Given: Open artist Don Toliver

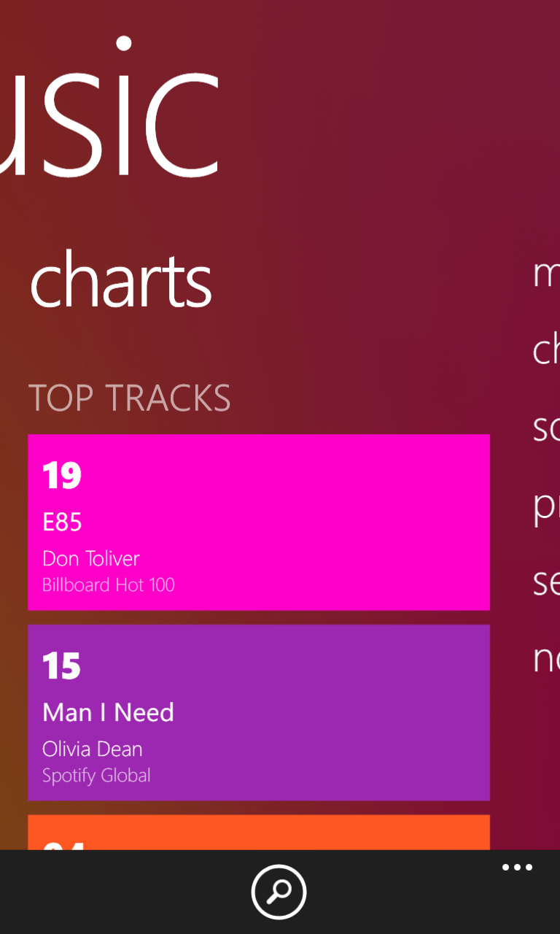Looking at the screenshot, I should (x=91, y=558).
